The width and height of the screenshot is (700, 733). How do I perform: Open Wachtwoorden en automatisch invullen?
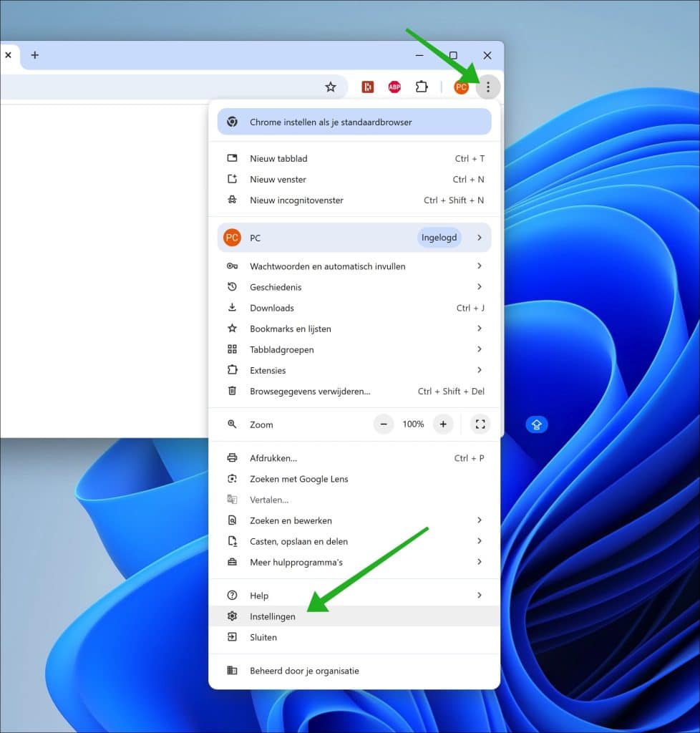(354, 266)
